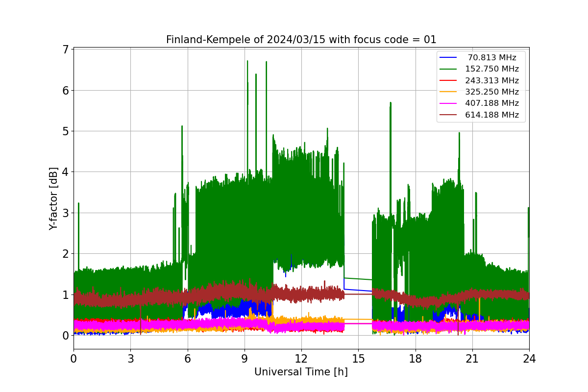Click the red line swatch in legend
The width and height of the screenshot is (588, 392).
pos(448,81)
